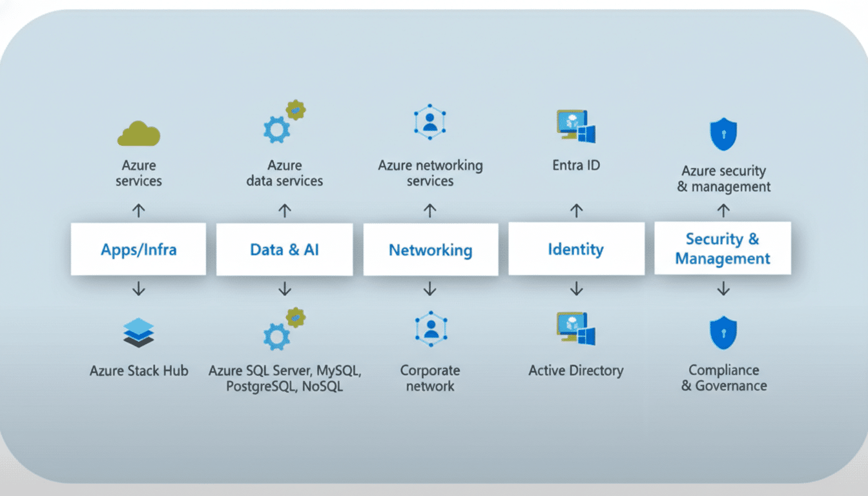The width and height of the screenshot is (868, 496).
Task: Toggle the upward arrow above Apps/Infra
Action: point(138,210)
